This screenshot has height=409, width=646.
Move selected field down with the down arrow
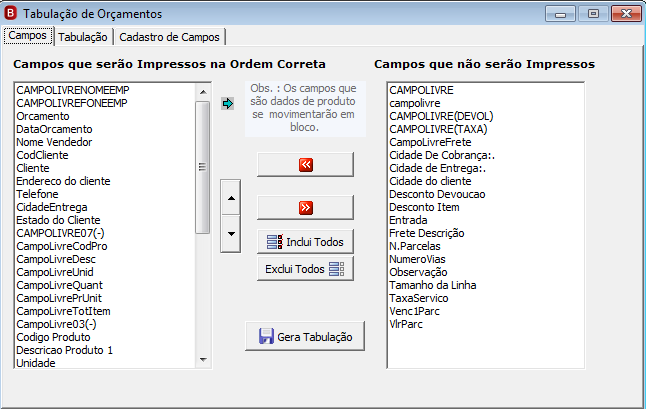pos(231,234)
